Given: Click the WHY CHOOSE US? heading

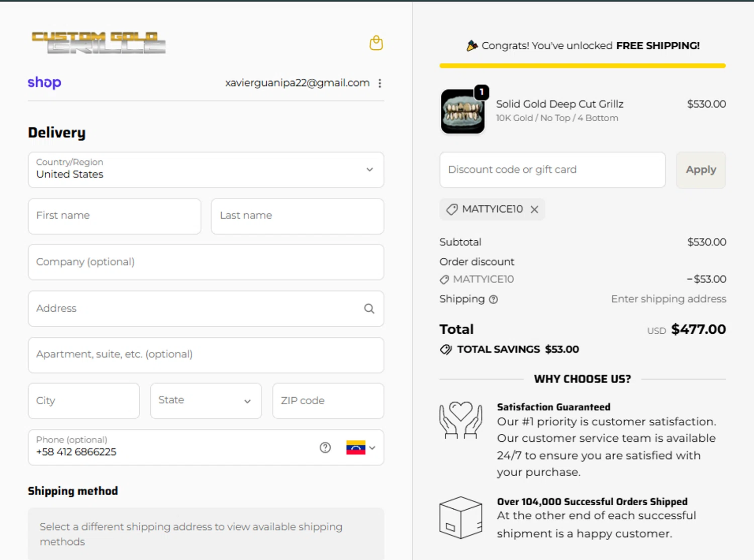Looking at the screenshot, I should [583, 379].
